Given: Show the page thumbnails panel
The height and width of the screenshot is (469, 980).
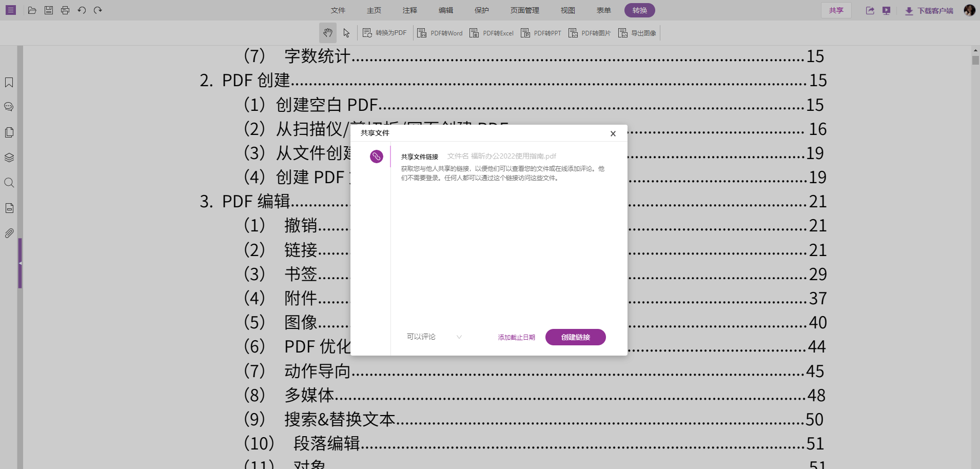Looking at the screenshot, I should pos(9,132).
